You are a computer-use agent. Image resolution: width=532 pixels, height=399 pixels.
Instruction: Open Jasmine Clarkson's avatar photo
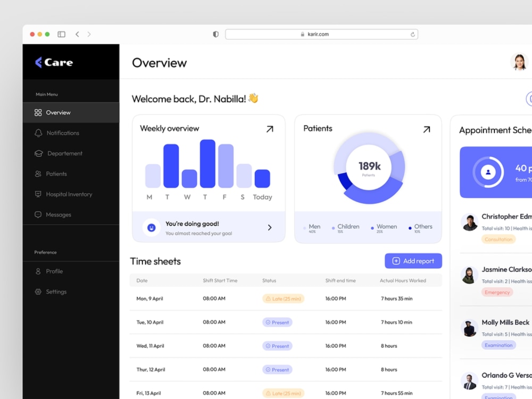470,275
